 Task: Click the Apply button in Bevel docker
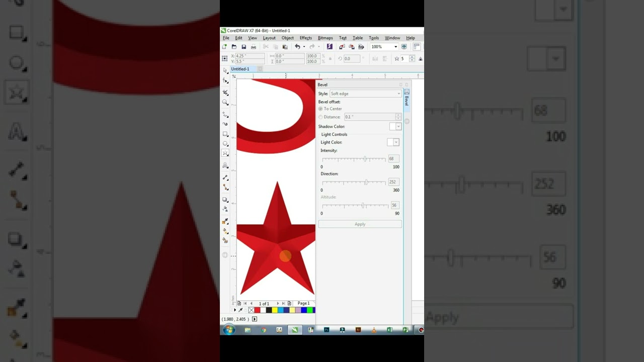pyautogui.click(x=360, y=224)
